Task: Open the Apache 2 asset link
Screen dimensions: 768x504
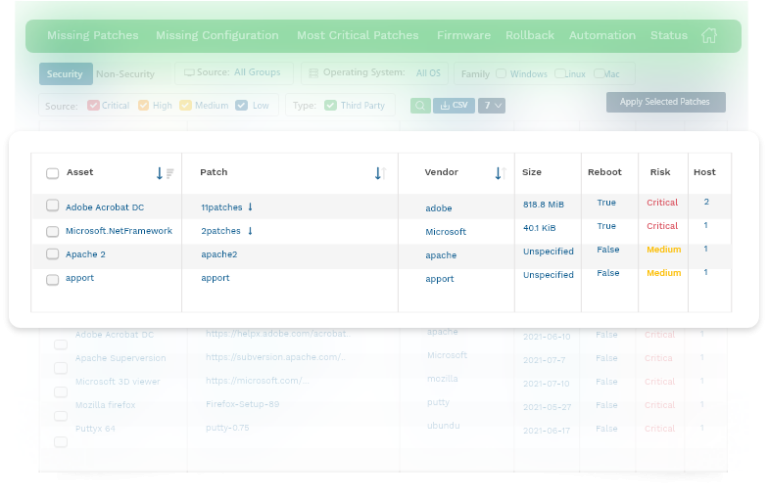Action: (x=86, y=254)
